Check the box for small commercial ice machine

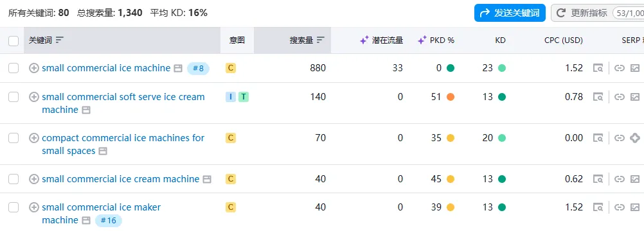13,68
